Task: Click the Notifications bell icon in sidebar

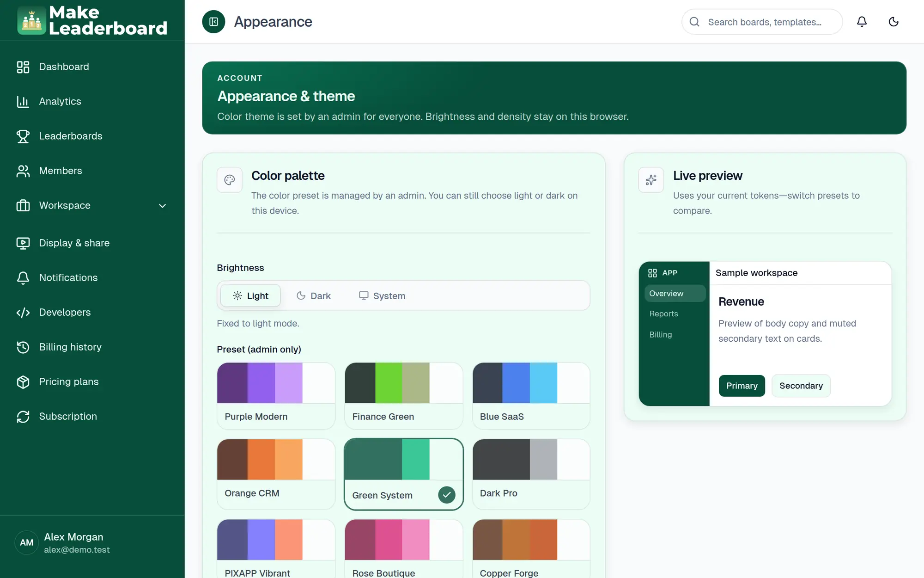Action: click(x=23, y=278)
